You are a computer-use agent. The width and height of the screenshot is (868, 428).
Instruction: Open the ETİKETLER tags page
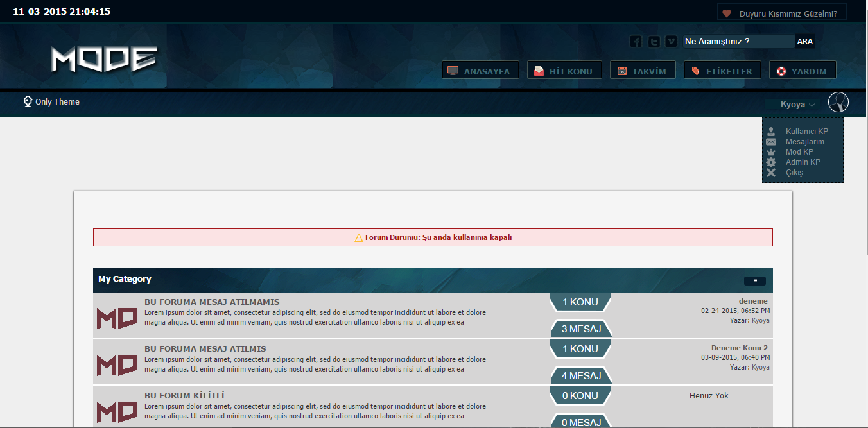(x=722, y=71)
